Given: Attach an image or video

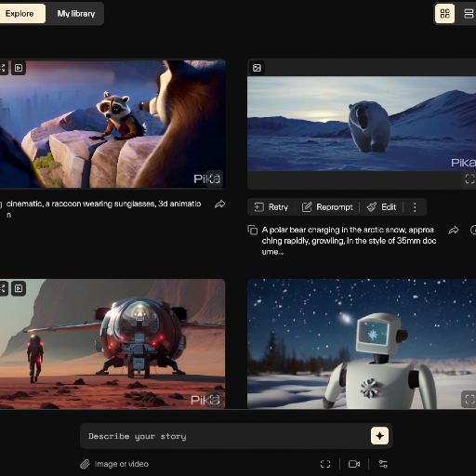Looking at the screenshot, I should point(114,464).
